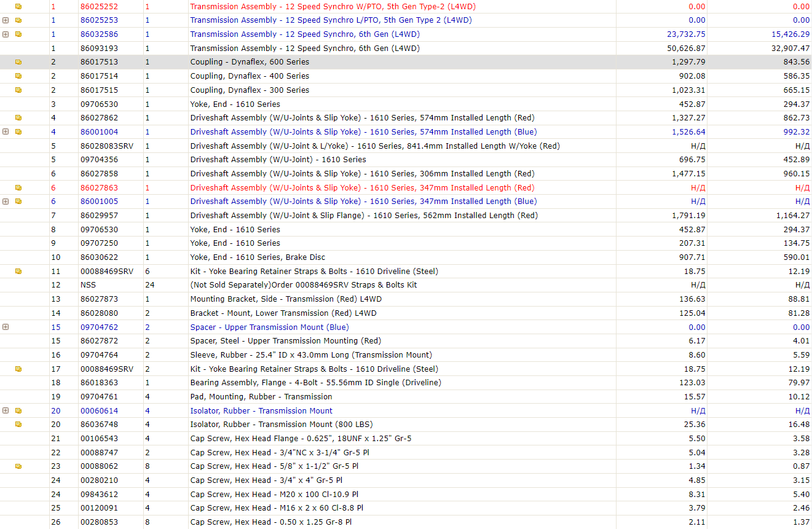The height and width of the screenshot is (529, 812).
Task: Click part number 09704356
Action: click(x=99, y=160)
